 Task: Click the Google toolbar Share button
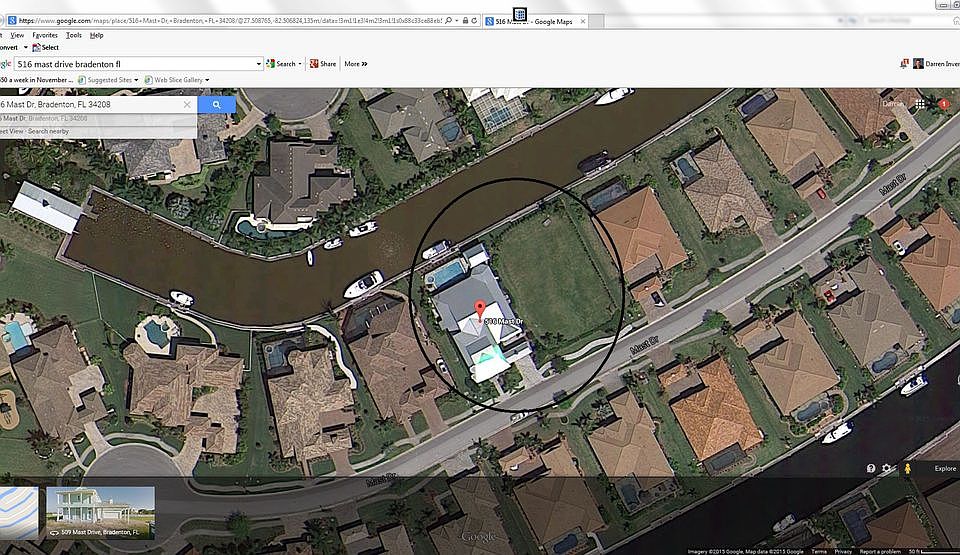pos(323,64)
